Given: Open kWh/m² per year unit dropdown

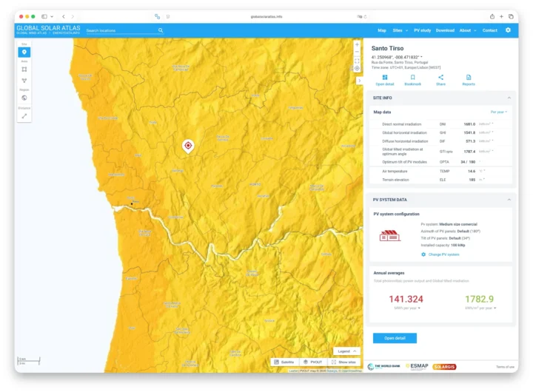Looking at the screenshot, I should 480,308.
